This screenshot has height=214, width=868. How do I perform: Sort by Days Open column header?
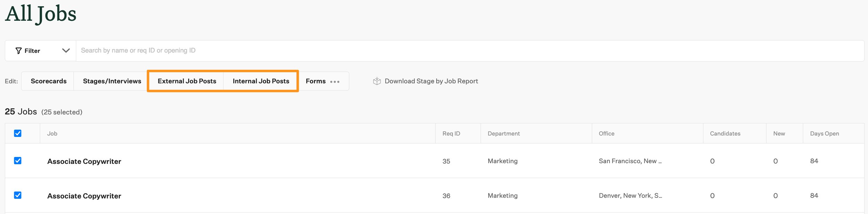click(x=824, y=134)
